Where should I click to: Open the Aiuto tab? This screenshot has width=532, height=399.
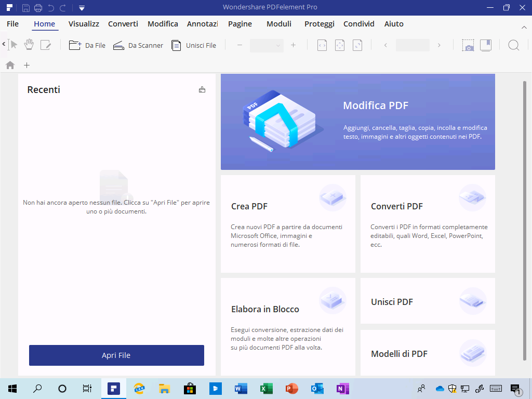click(x=394, y=24)
